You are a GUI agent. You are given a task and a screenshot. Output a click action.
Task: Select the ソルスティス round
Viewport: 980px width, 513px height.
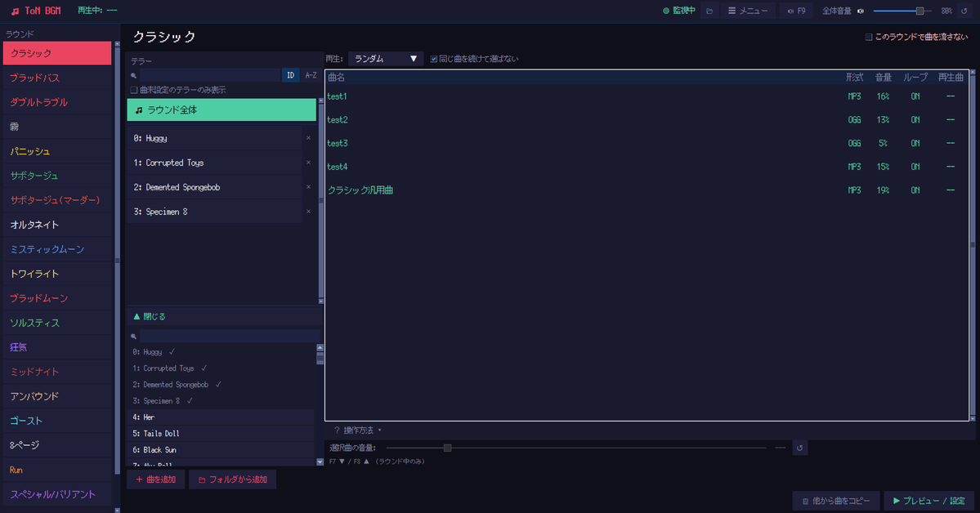tap(57, 323)
